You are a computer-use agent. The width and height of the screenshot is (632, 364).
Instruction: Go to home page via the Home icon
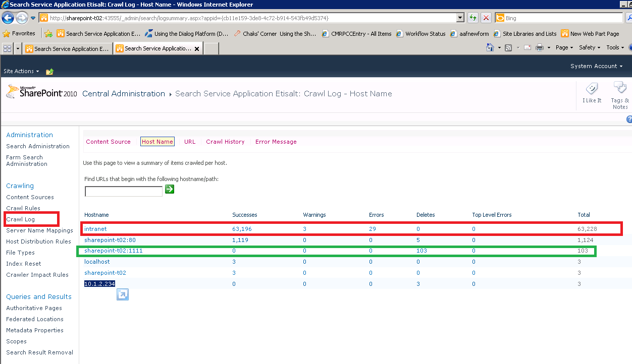coord(491,47)
